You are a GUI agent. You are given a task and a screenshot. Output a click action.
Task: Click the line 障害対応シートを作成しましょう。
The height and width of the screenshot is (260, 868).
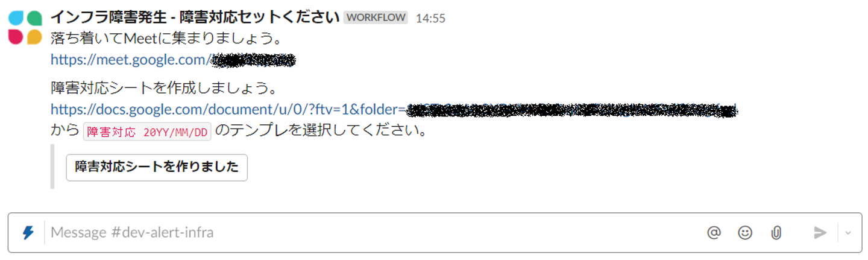[x=163, y=89]
